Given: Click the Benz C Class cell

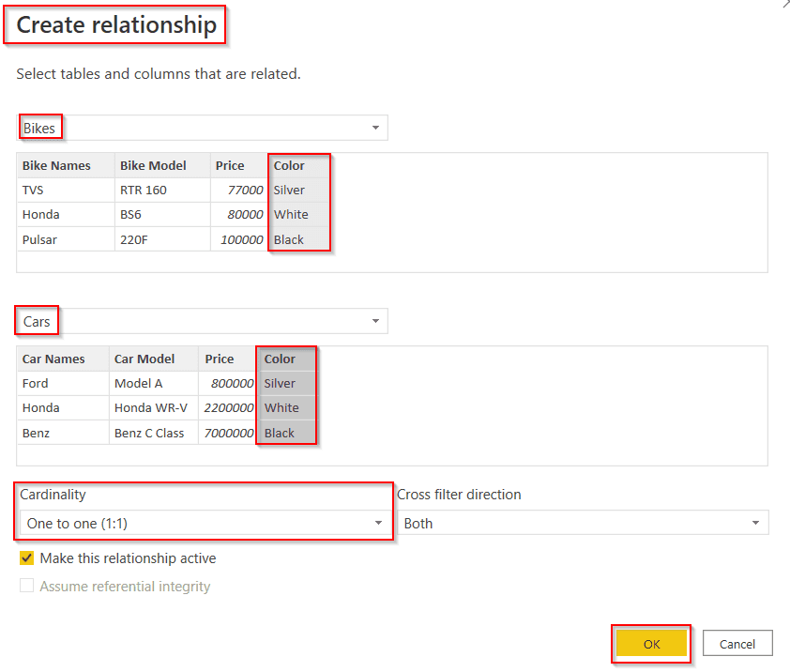Looking at the screenshot, I should click(x=154, y=433).
